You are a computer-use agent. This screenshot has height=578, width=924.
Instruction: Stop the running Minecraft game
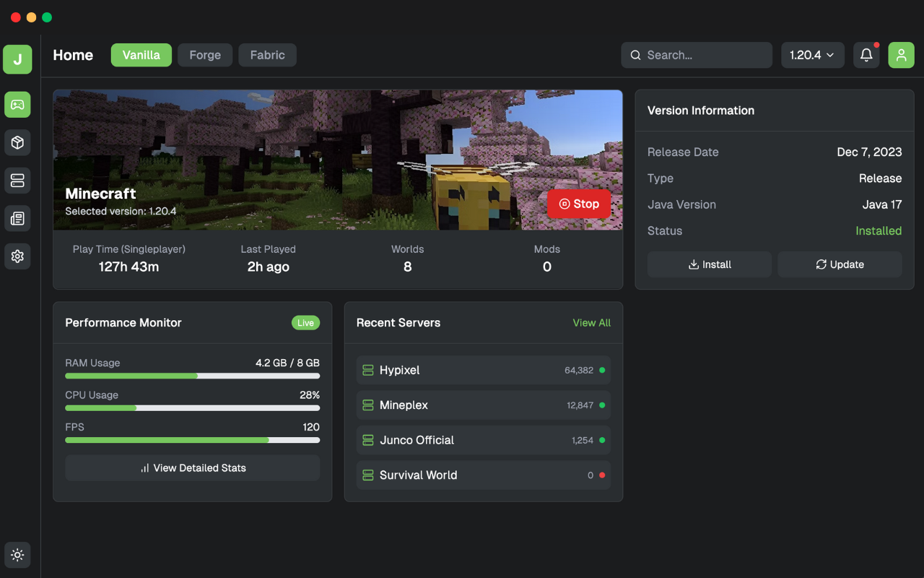[579, 204]
